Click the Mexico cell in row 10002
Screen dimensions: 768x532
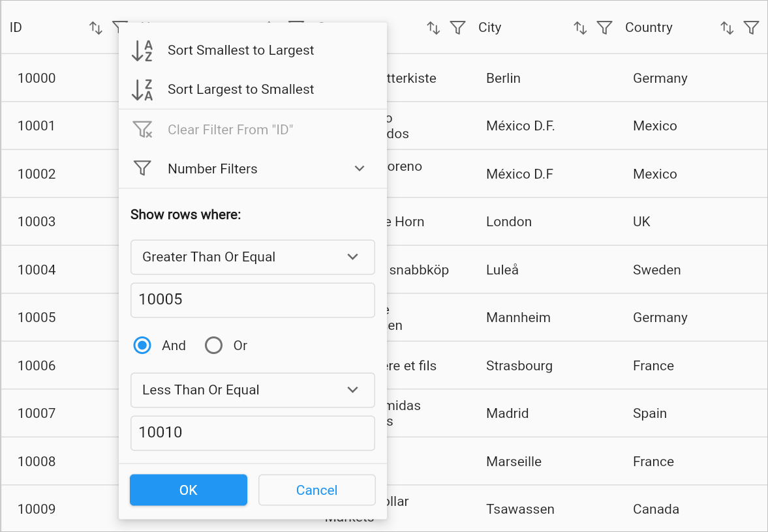(655, 174)
